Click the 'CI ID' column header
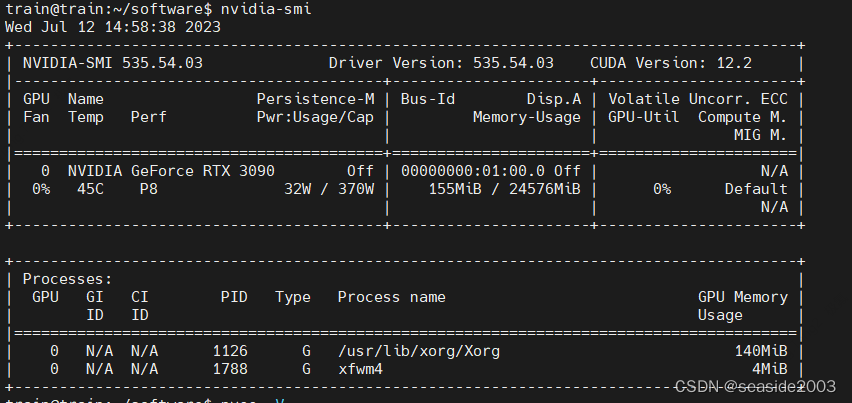Viewport: 852px width, 403px height. [x=140, y=306]
